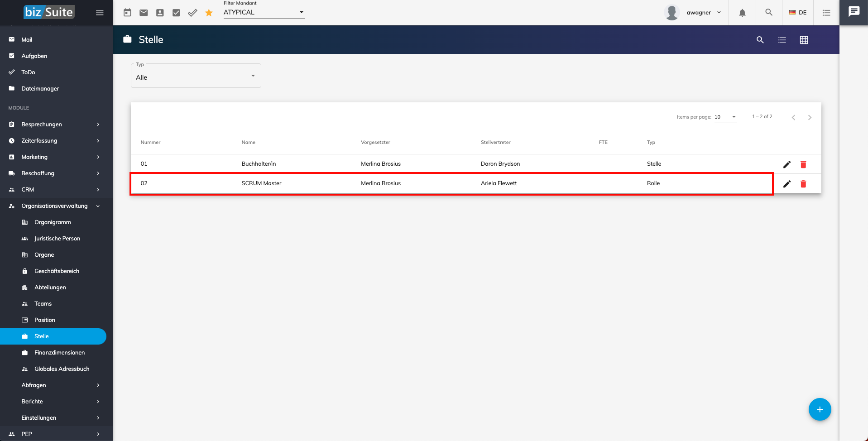868x441 pixels.
Task: Switch Stelle to list view
Action: pyautogui.click(x=782, y=40)
